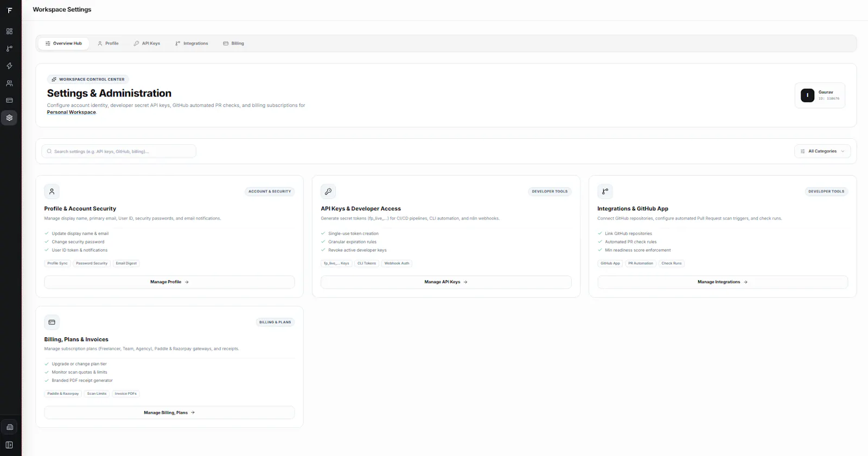Click the PR Automation tag
This screenshot has width=868, height=456.
641,264
